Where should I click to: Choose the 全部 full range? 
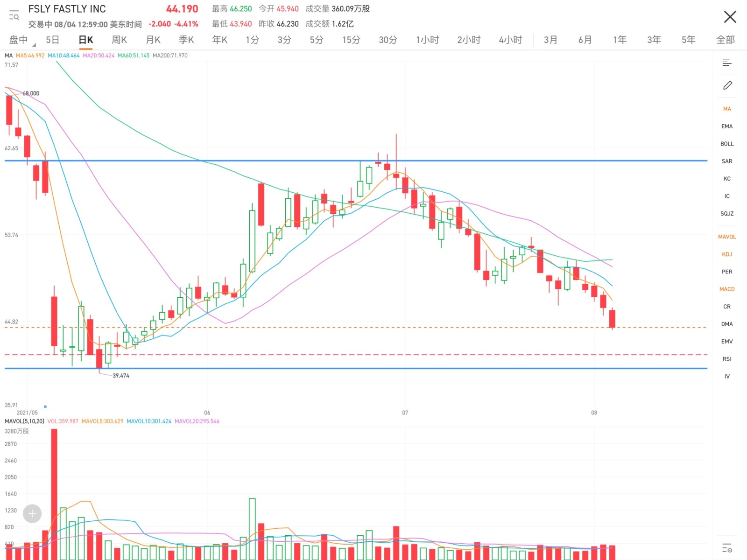(x=726, y=40)
